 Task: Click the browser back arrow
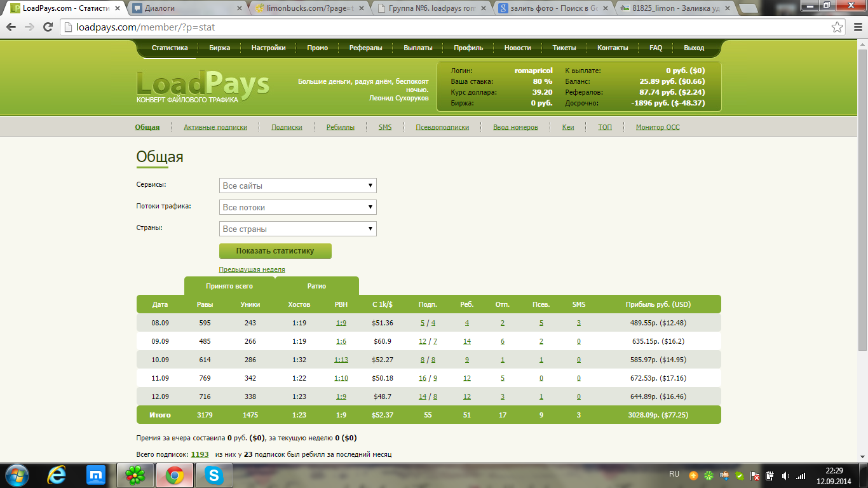coord(11,27)
